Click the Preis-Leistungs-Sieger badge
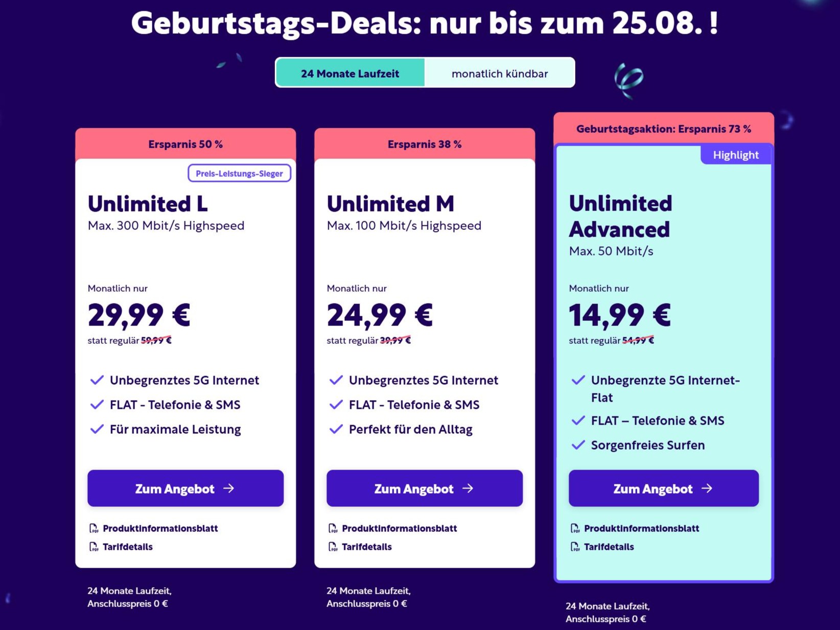Viewport: 840px width, 630px height. 240,173
